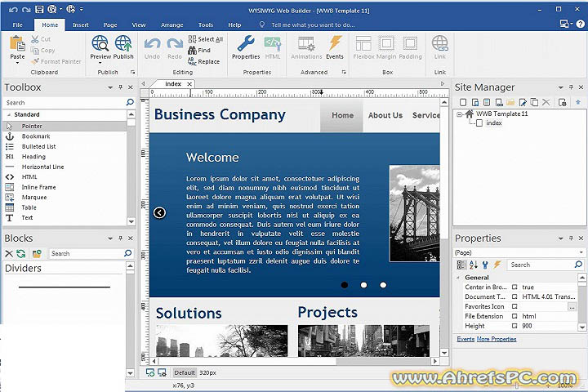This screenshot has width=588, height=392.
Task: Collapse the Standard toolbox category
Action: coord(9,115)
